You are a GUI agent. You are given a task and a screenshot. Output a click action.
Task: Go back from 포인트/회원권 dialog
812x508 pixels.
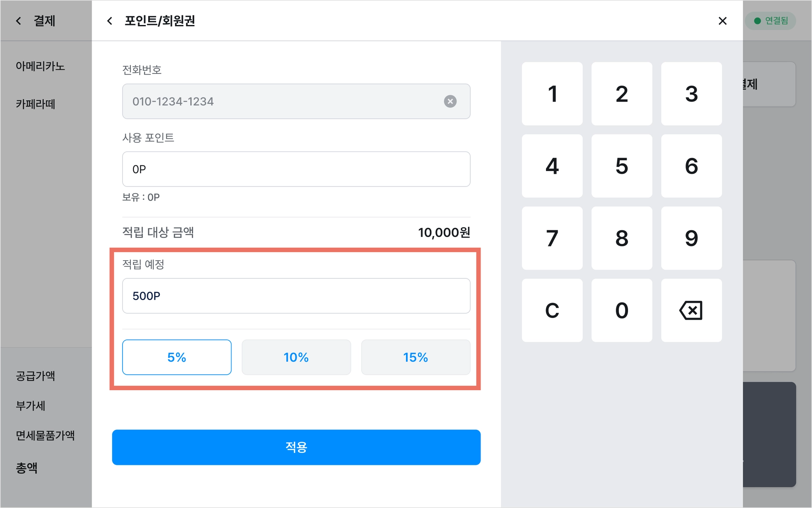coord(110,21)
